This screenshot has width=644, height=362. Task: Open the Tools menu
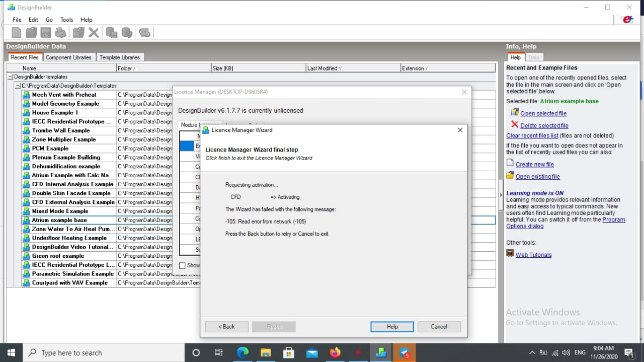tap(67, 20)
